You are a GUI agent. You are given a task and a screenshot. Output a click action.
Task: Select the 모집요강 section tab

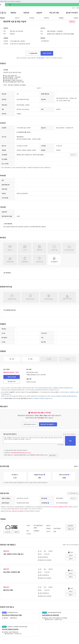[2, 18]
